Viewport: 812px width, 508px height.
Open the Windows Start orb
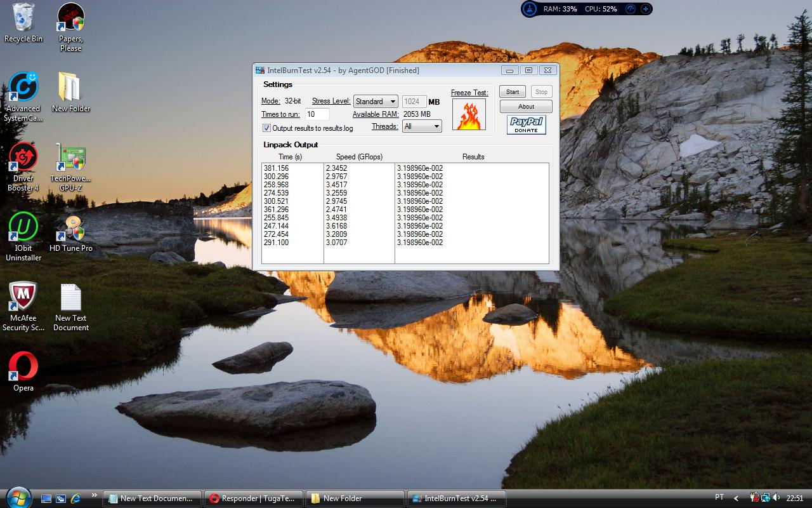[x=17, y=497]
